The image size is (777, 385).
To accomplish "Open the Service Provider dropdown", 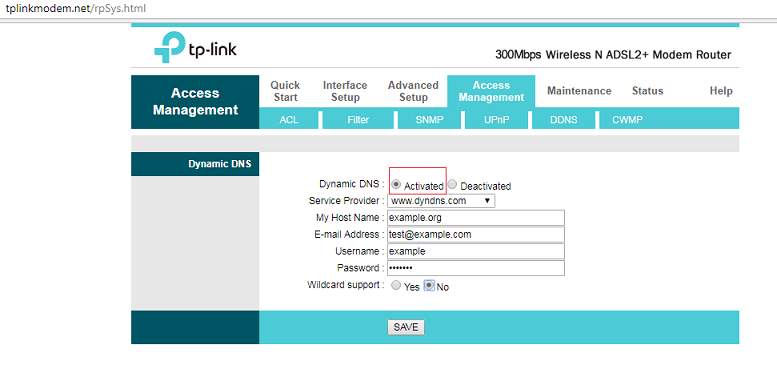I will click(x=441, y=201).
